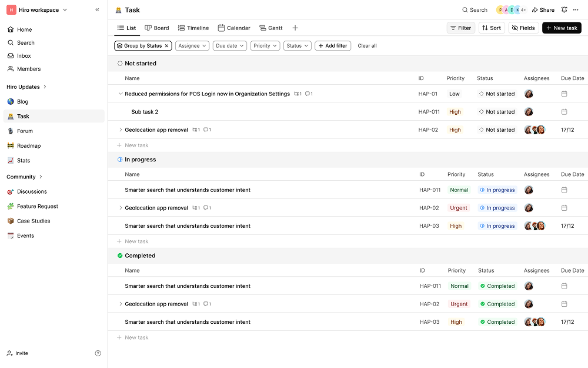Screen dimensions: 588x368
Task: Click assignee avatar on Sub task 2 row
Action: [529, 112]
